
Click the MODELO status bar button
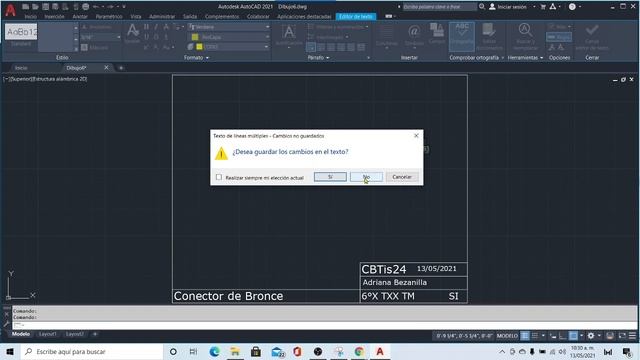click(507, 336)
